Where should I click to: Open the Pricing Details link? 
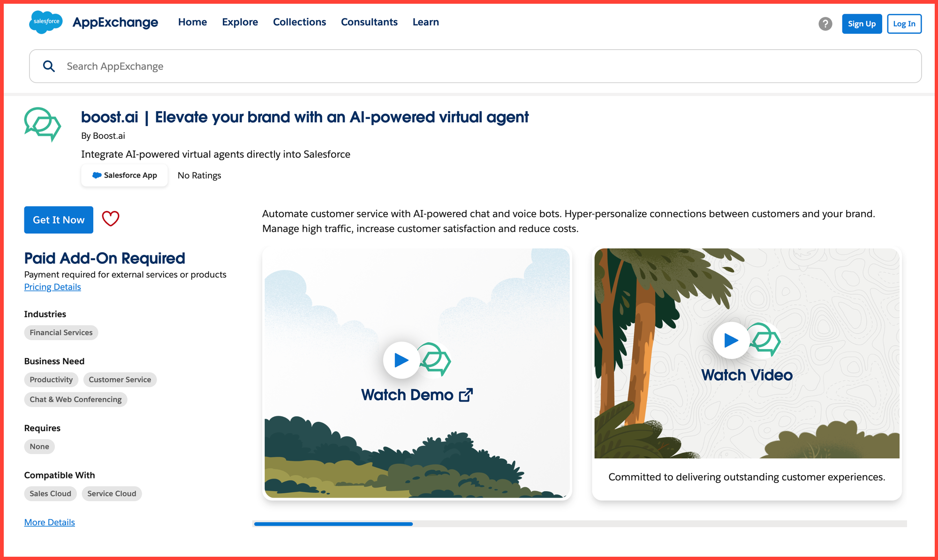pyautogui.click(x=52, y=286)
